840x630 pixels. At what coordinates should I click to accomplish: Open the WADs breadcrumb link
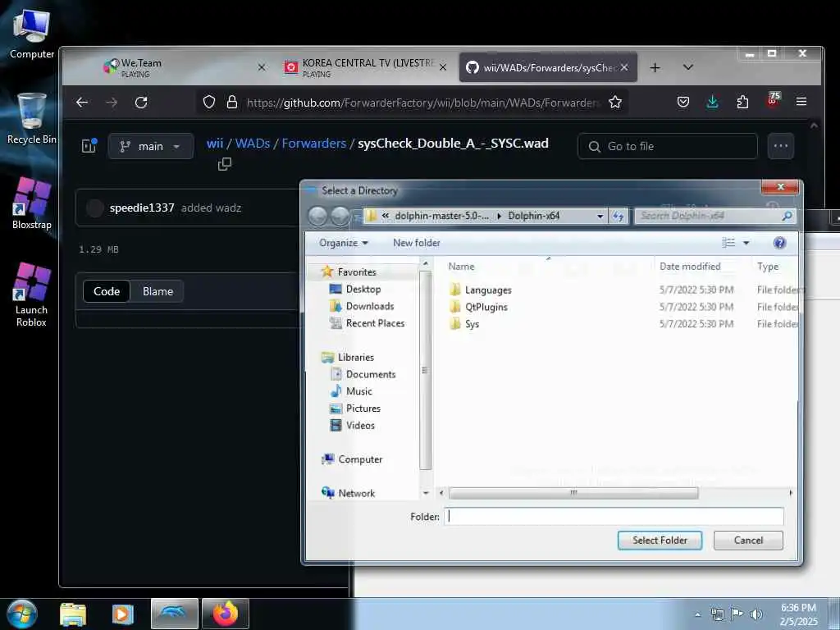pyautogui.click(x=253, y=144)
